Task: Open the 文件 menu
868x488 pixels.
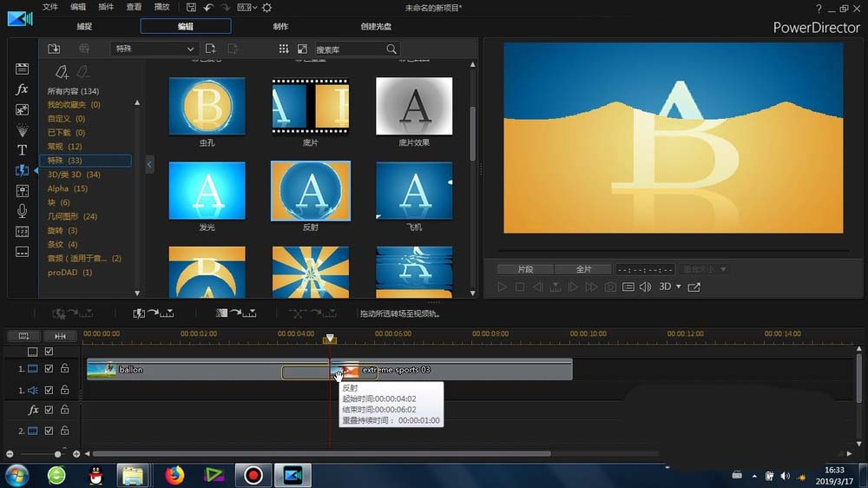Action: (50, 8)
